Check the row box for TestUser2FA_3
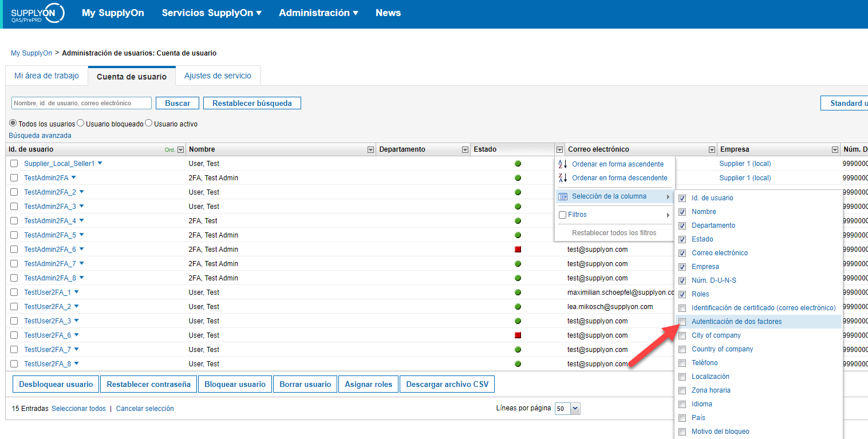 (x=14, y=321)
